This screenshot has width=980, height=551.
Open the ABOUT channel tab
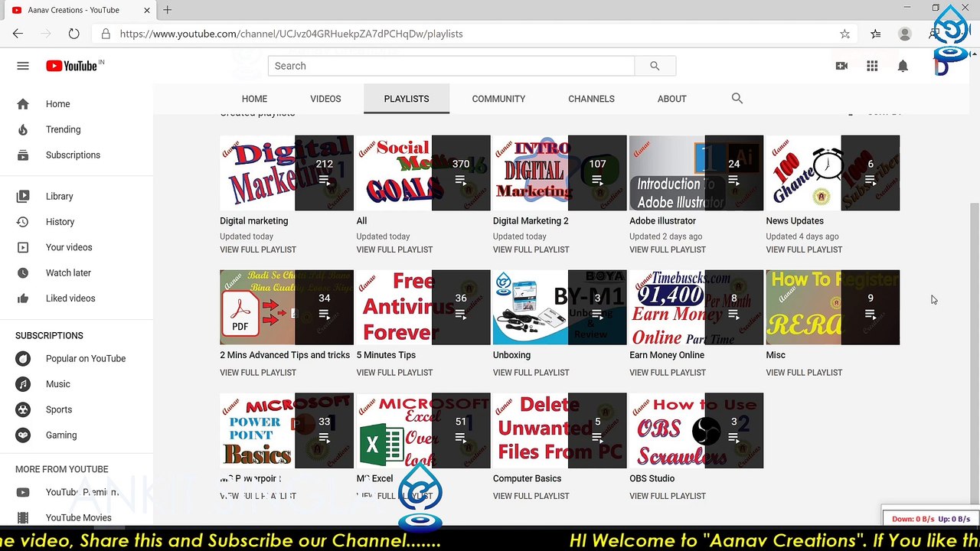[671, 99]
